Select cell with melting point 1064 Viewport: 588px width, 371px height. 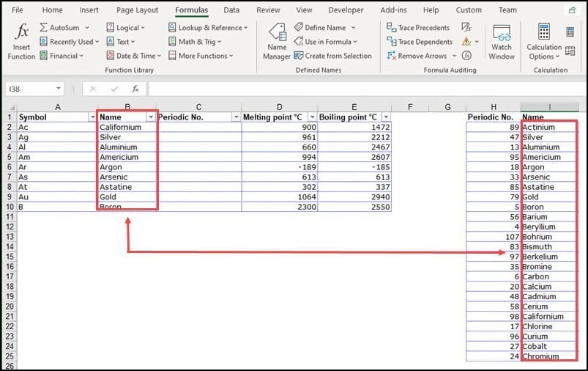pyautogui.click(x=280, y=196)
